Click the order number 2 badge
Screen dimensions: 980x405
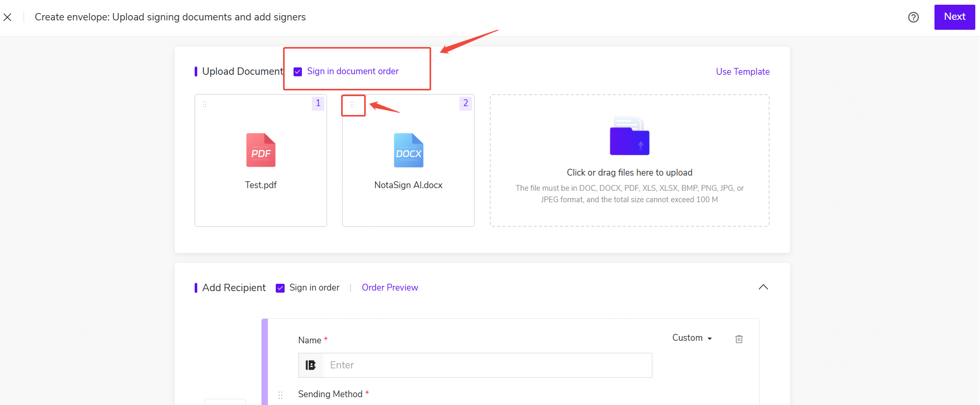(466, 103)
